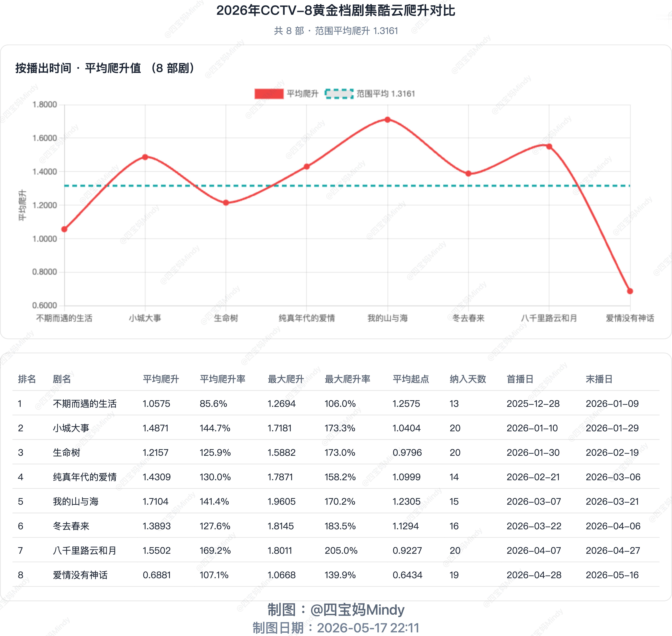The width and height of the screenshot is (672, 636).
Task: Click the 1.8000 y-axis label
Action: [45, 104]
